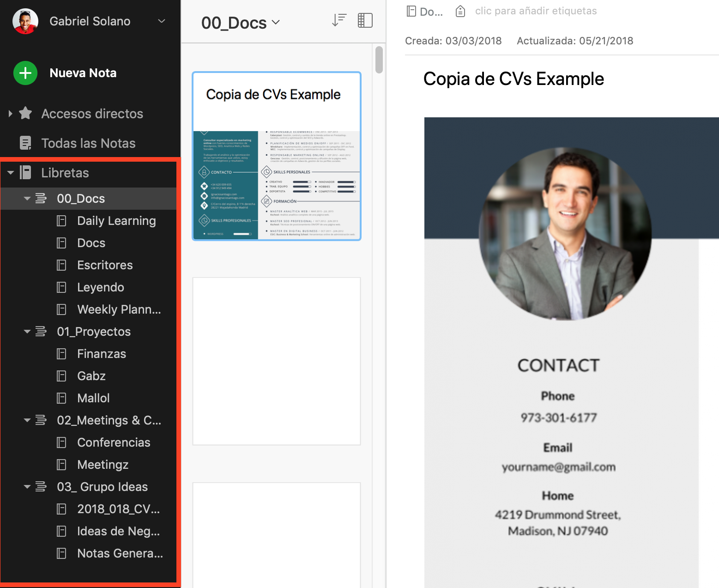719x588 pixels.
Task: Click the Meetingz notebook icon
Action: pos(61,465)
